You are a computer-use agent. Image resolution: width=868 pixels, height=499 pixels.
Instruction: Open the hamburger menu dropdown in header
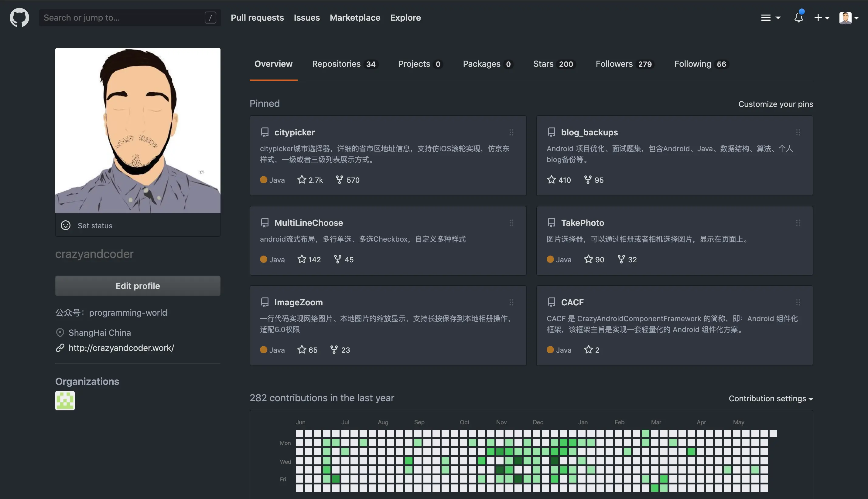coord(770,18)
